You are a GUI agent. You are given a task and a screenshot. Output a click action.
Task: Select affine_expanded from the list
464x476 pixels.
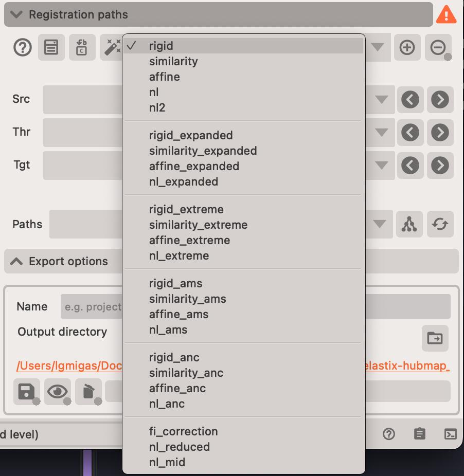click(194, 166)
